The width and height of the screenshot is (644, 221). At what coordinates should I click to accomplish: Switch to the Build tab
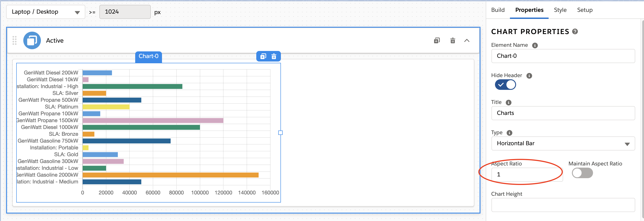click(498, 10)
